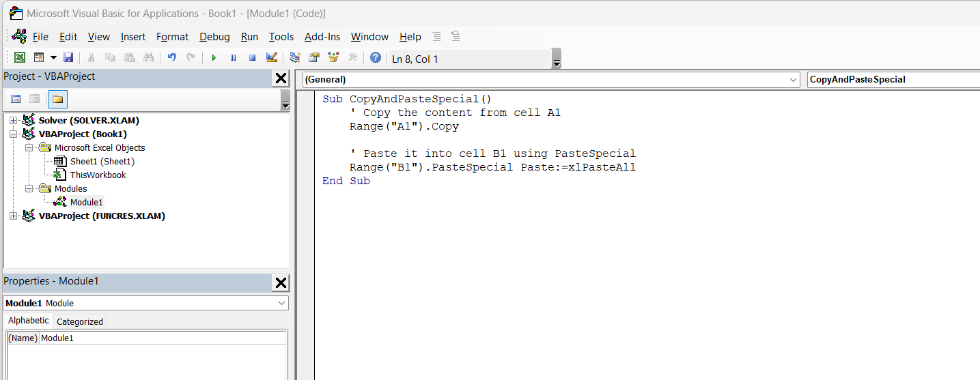Toggle Folders view in Project panel
Screen dimensions: 980x380
click(58, 100)
